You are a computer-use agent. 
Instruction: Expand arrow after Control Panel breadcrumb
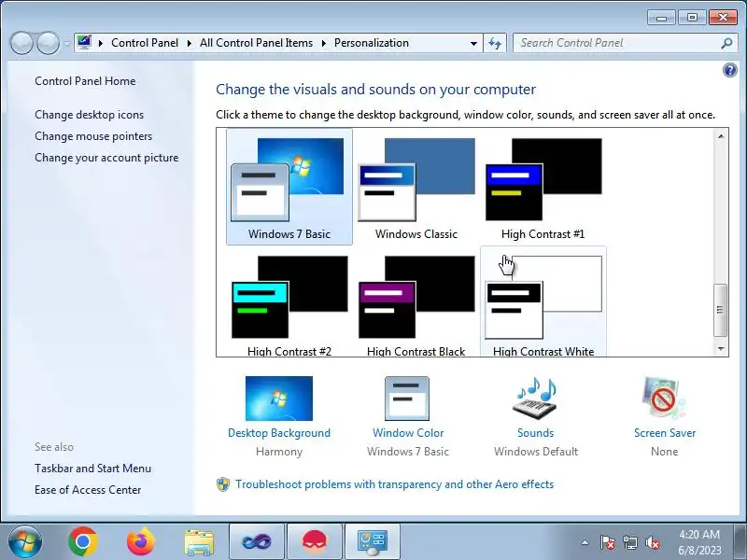(190, 43)
